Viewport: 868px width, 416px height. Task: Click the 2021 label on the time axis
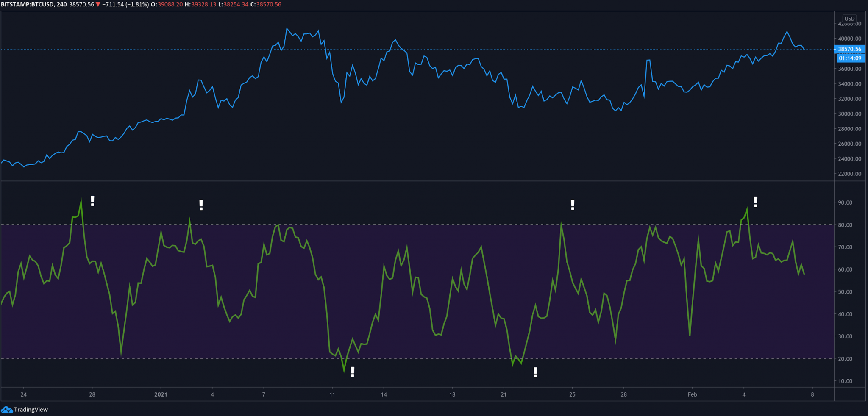pyautogui.click(x=161, y=394)
